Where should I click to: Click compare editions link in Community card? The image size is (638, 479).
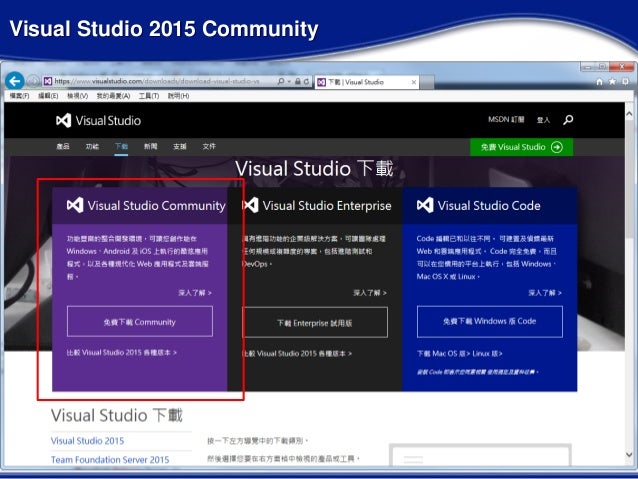pos(122,352)
